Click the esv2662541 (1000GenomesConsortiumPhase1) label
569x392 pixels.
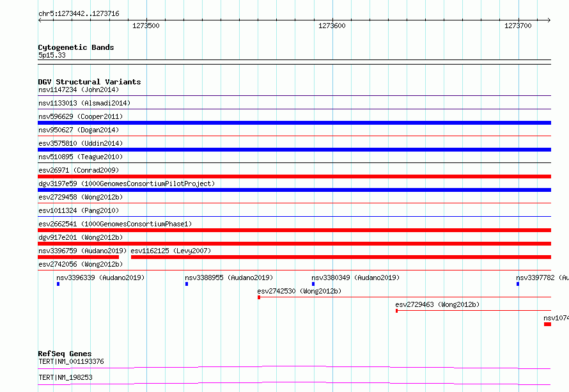click(x=115, y=224)
